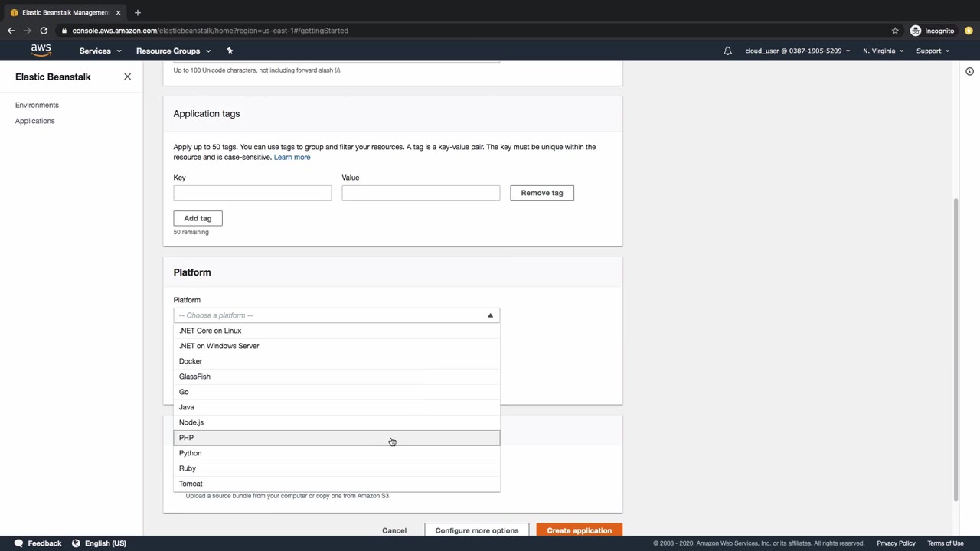Select PHP from the platform list

187,438
